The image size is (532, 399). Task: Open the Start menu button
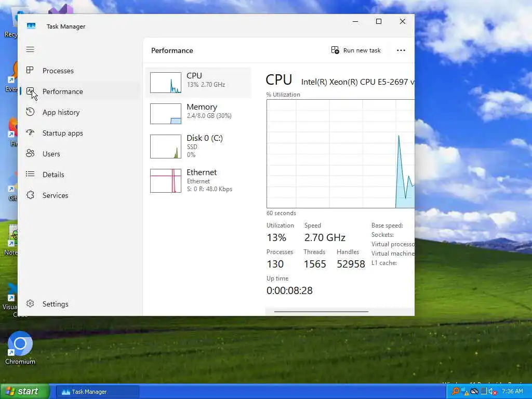pos(25,391)
